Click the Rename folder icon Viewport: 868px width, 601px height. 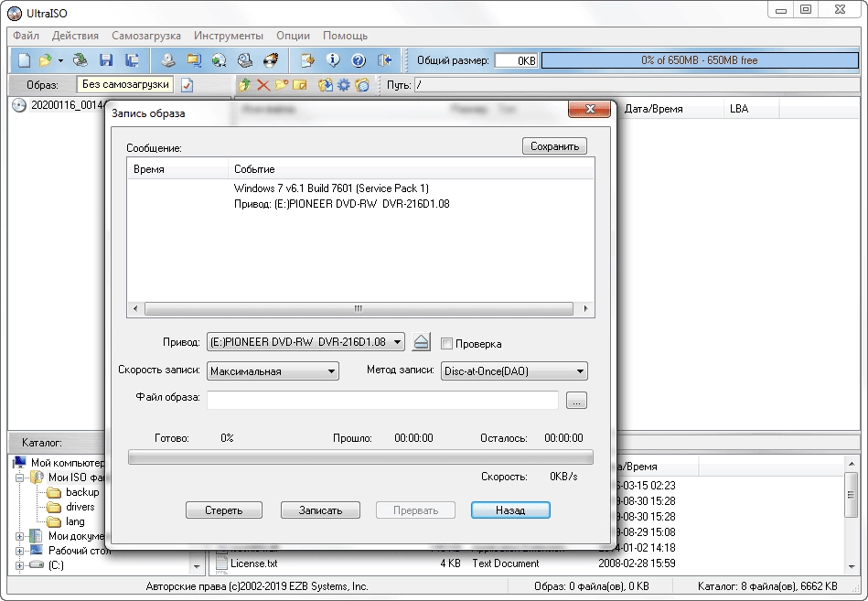click(299, 85)
